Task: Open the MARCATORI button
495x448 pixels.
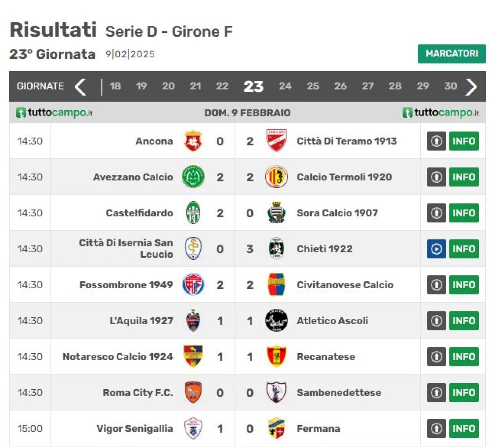Action: click(452, 54)
